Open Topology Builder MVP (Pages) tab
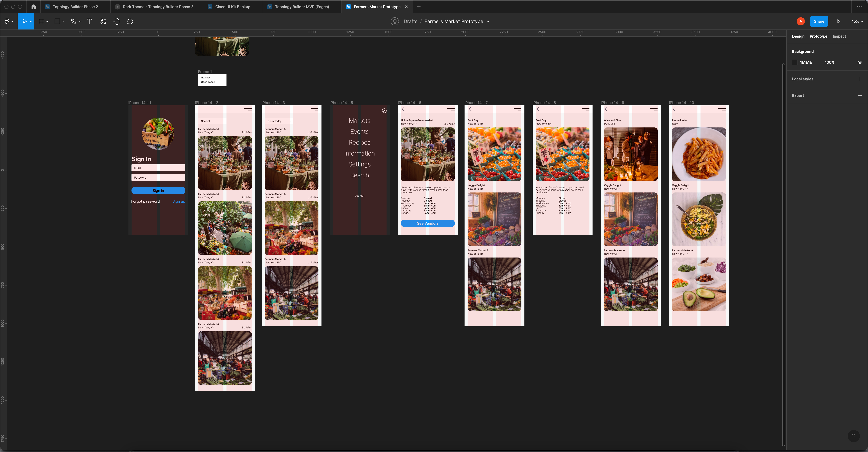Image resolution: width=868 pixels, height=452 pixels. pyautogui.click(x=302, y=7)
